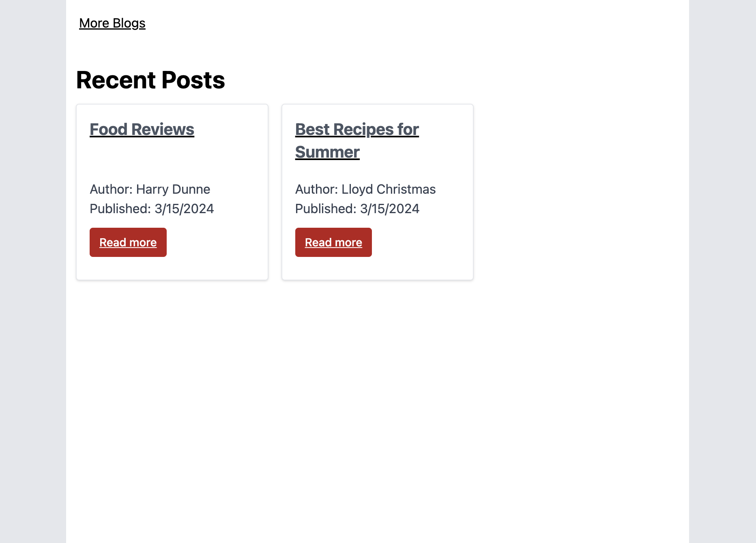Click the word Summer in the recipe title
The height and width of the screenshot is (543, 756).
pyautogui.click(x=327, y=152)
